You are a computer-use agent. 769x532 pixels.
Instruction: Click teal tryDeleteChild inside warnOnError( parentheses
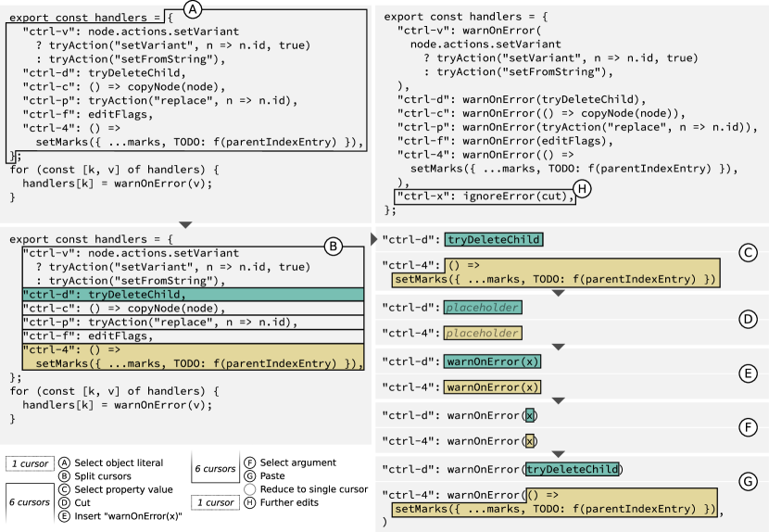(x=573, y=469)
